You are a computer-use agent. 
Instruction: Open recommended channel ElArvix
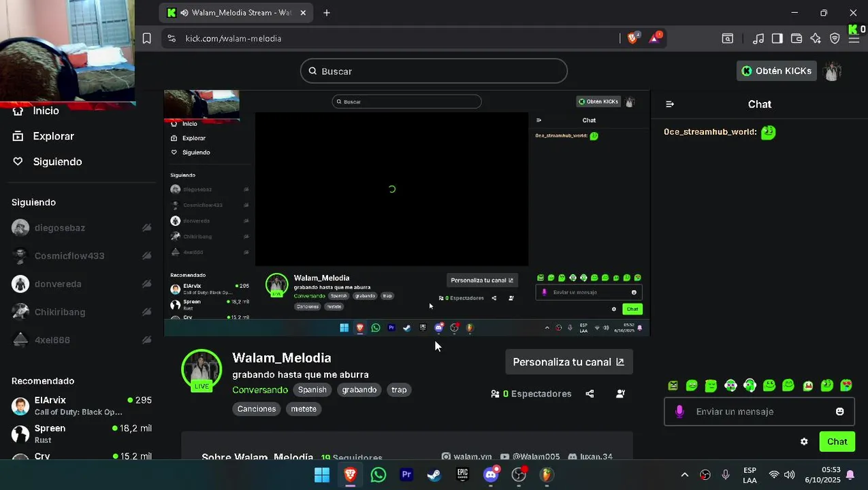[81, 406]
